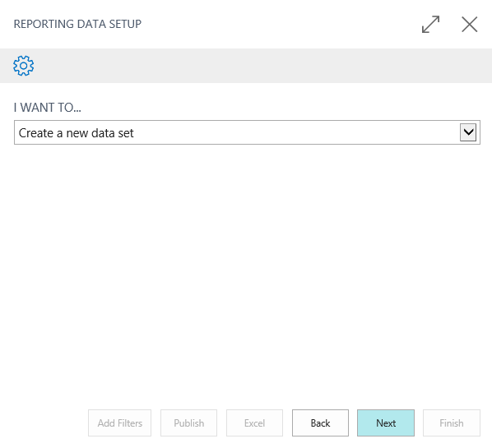Open the setup options via the cog icon
The image size is (492, 448).
[x=24, y=66]
